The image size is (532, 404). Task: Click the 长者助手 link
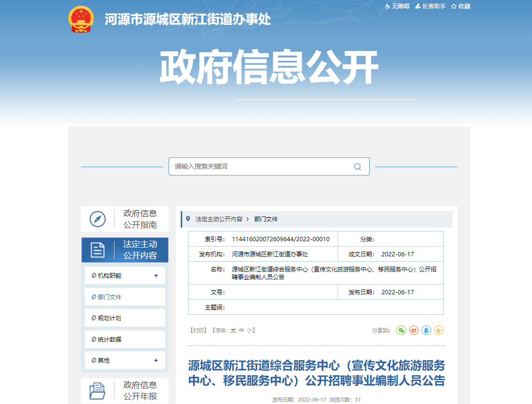point(434,6)
